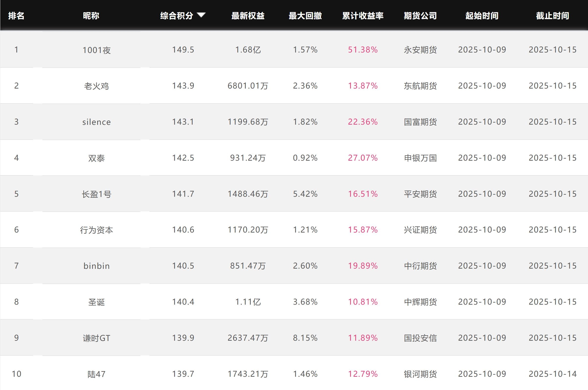The image size is (588, 390).
Task: Click 永安期货 company in first row
Action: (x=420, y=50)
